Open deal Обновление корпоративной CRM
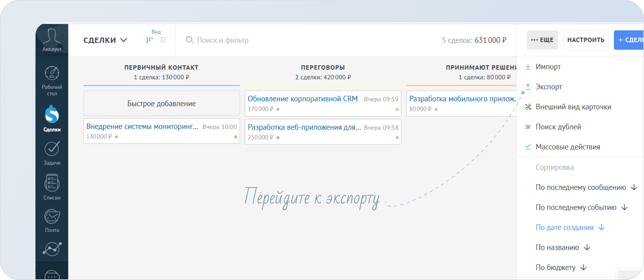The width and height of the screenshot is (644, 280). click(x=302, y=99)
